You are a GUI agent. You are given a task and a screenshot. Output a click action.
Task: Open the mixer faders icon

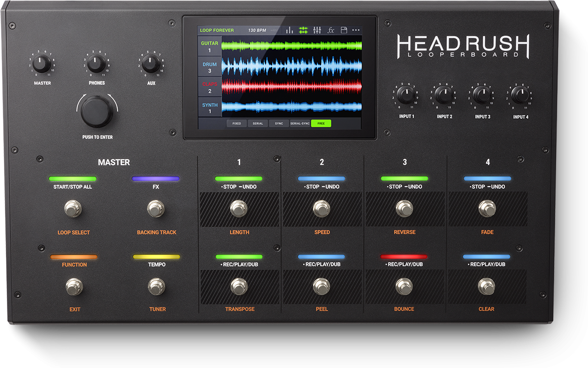(x=317, y=30)
